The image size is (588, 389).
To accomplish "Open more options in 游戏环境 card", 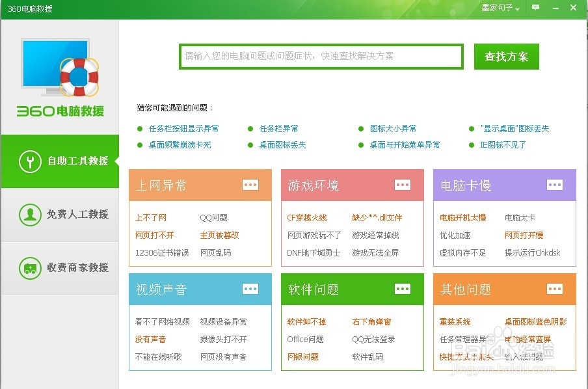I will pyautogui.click(x=403, y=185).
